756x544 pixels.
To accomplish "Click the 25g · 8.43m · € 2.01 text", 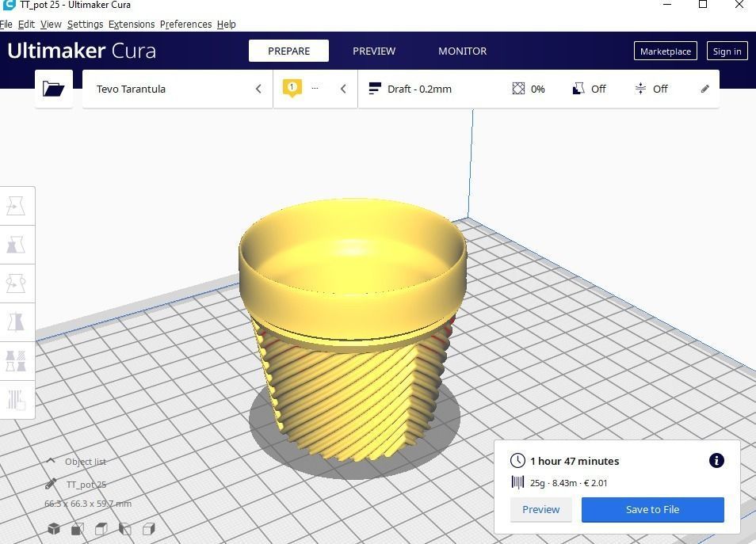I will coord(568,483).
